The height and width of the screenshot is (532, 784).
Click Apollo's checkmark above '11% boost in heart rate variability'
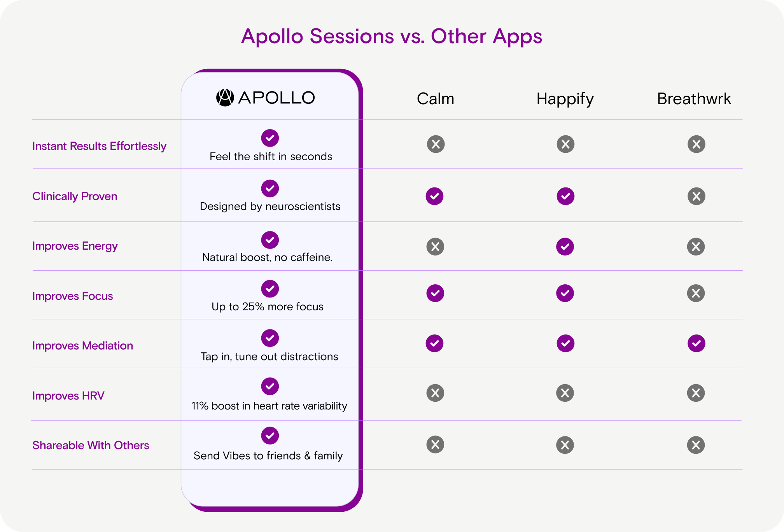(270, 386)
